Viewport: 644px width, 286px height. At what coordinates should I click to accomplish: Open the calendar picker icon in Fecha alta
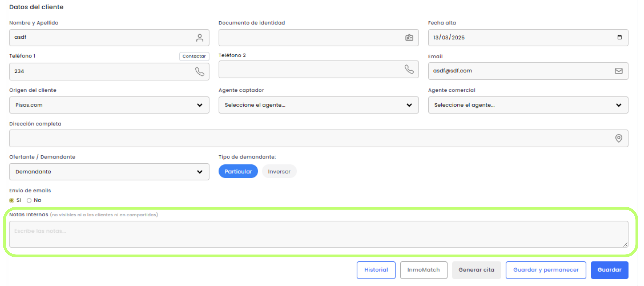(x=619, y=37)
